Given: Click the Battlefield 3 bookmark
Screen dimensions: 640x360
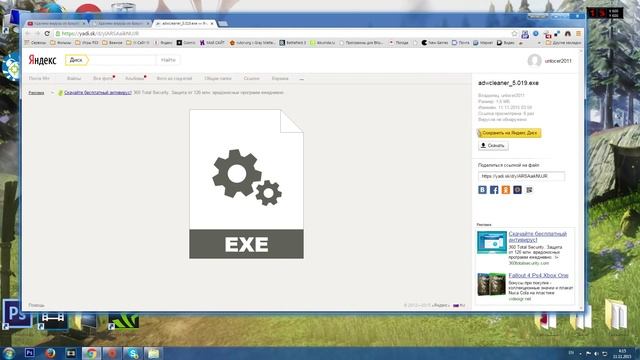Looking at the screenshot, I should click(293, 42).
